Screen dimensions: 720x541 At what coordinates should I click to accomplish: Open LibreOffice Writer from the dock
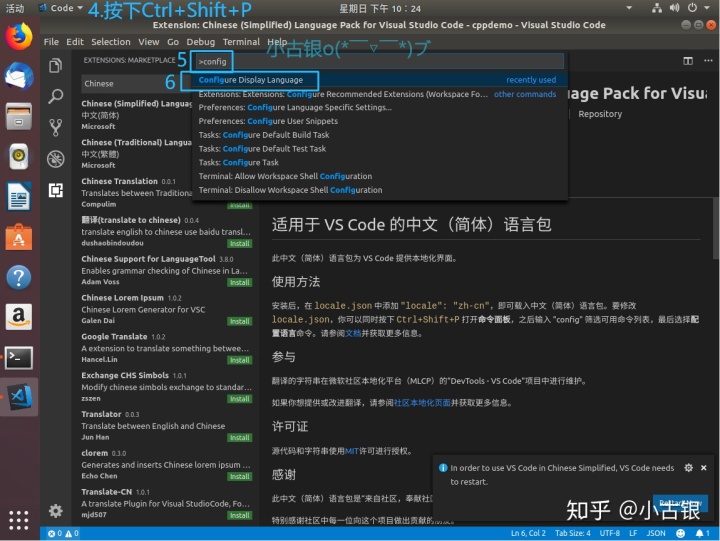[x=19, y=197]
